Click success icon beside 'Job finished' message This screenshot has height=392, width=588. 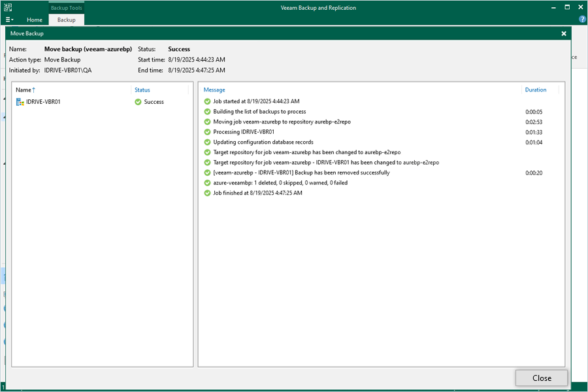[x=207, y=193]
